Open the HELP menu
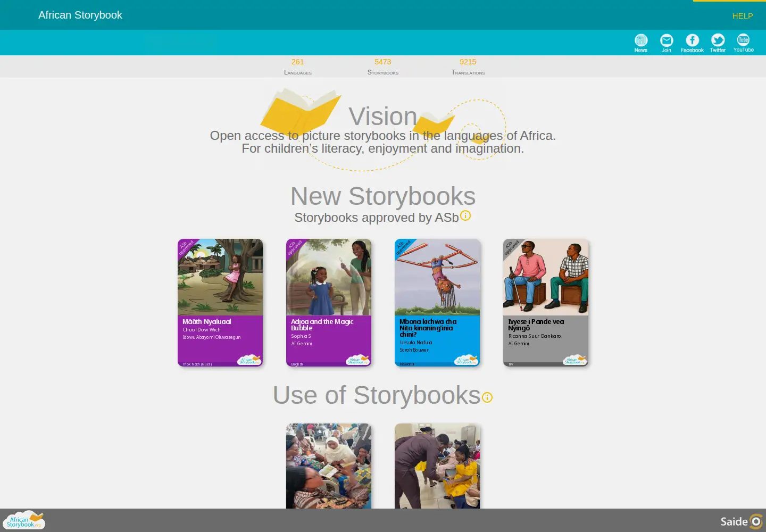The height and width of the screenshot is (532, 766). click(743, 16)
